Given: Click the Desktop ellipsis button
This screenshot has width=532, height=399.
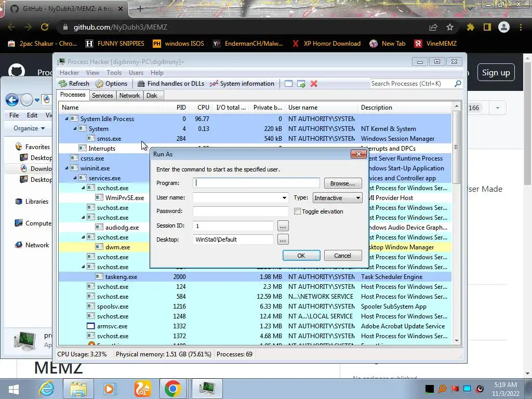Looking at the screenshot, I should pos(283,240).
